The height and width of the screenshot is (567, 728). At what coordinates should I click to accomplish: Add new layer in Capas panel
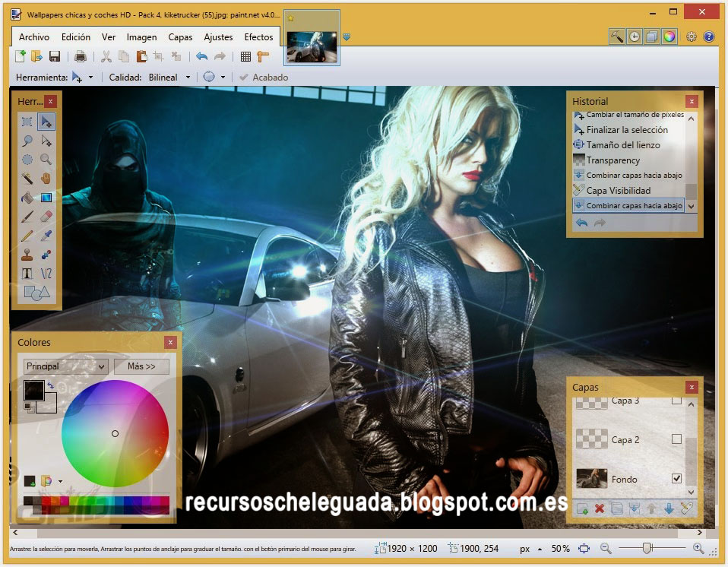(x=582, y=508)
